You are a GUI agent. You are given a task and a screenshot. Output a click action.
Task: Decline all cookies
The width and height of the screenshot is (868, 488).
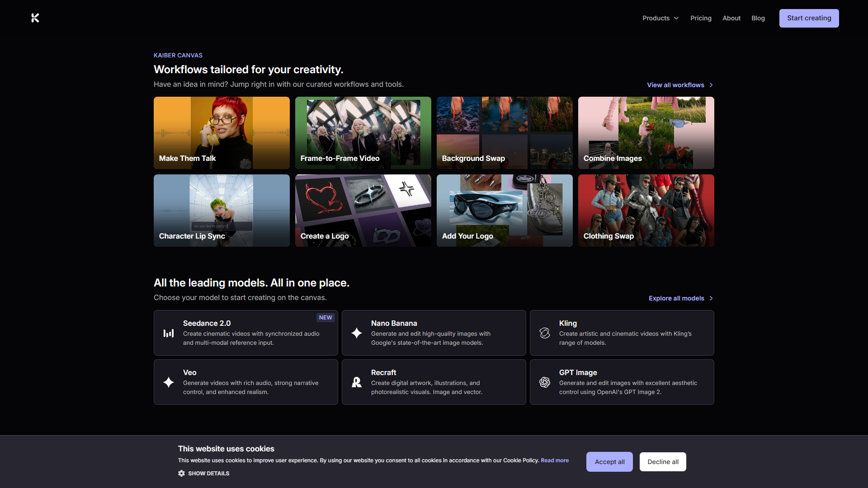coord(663,462)
